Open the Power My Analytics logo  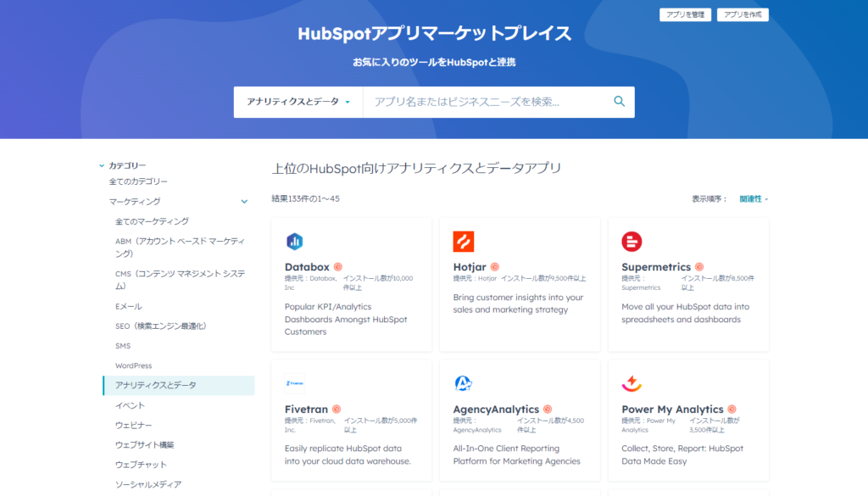tap(632, 383)
